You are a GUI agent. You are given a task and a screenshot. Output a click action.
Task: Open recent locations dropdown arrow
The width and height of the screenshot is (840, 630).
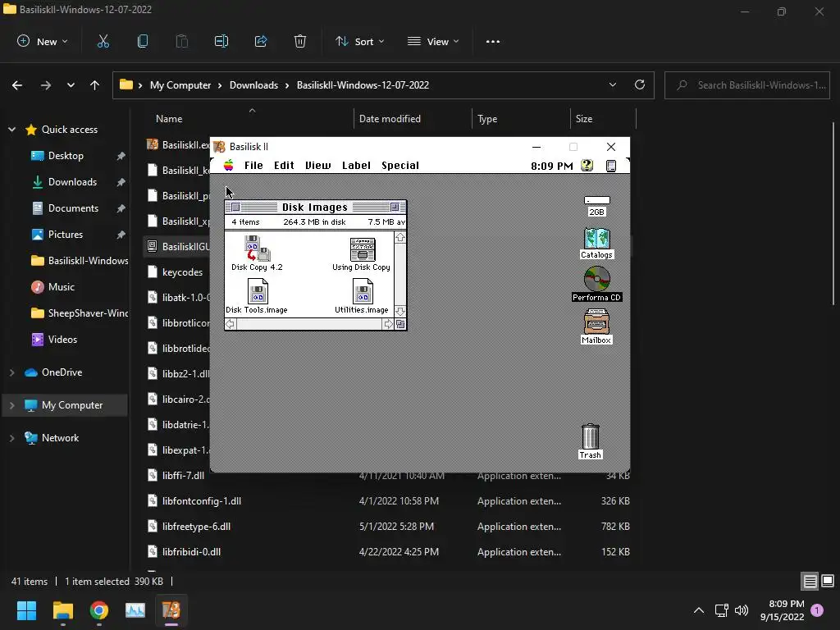click(x=71, y=85)
